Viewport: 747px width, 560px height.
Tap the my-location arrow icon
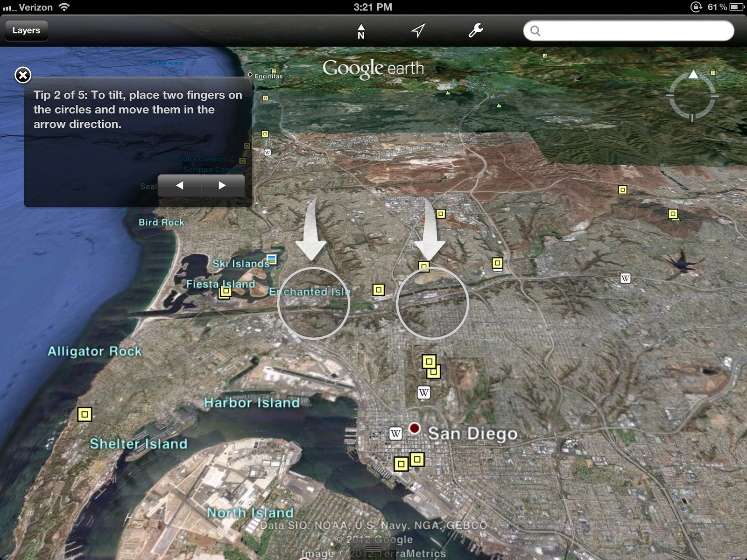tap(418, 30)
